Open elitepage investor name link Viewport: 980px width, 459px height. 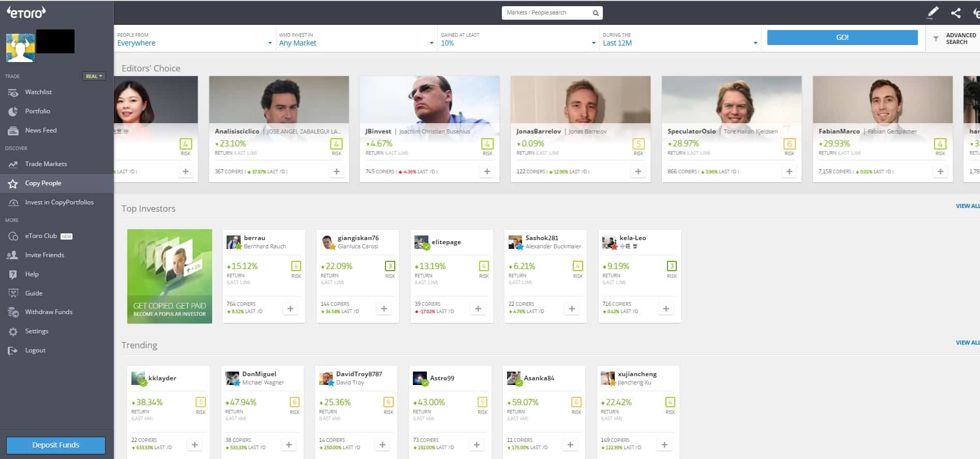[446, 242]
